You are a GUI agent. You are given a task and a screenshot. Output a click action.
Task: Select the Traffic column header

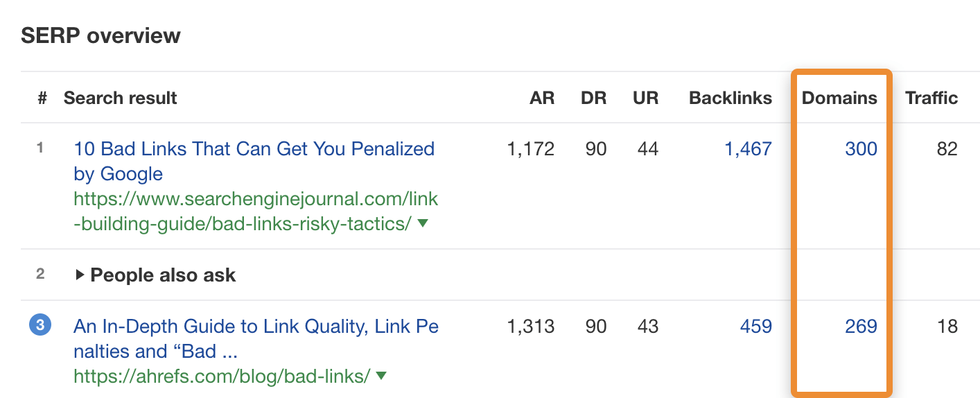click(931, 98)
